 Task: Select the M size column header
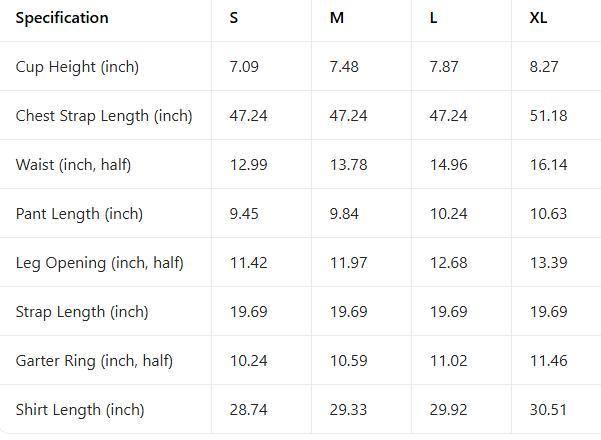pos(337,18)
